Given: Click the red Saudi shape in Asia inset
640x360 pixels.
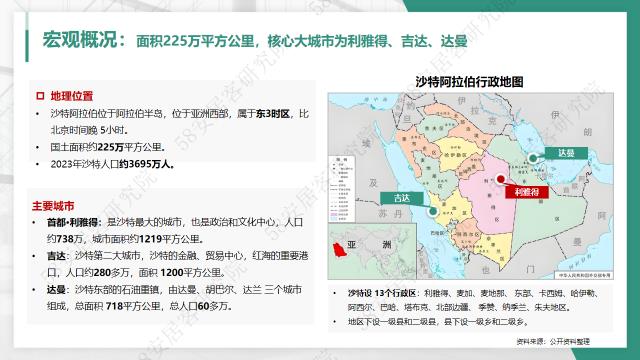Looking at the screenshot, I should [x=339, y=249].
